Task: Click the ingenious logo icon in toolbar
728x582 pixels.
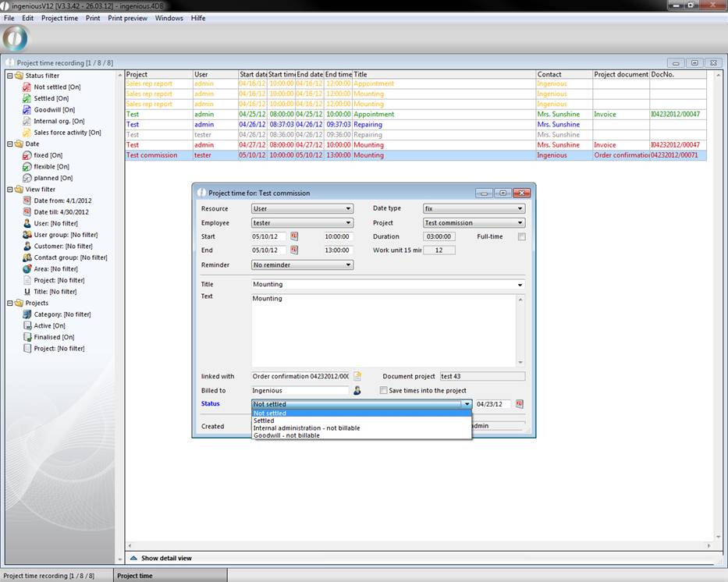Action: coord(16,38)
